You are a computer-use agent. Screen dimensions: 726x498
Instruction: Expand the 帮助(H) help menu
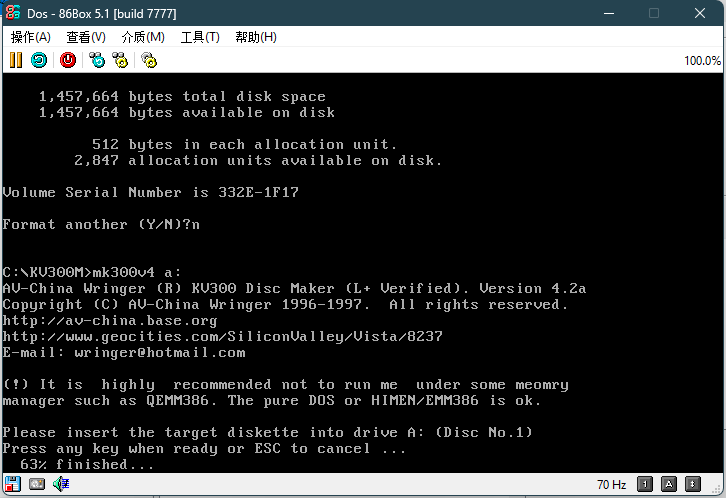(x=256, y=37)
